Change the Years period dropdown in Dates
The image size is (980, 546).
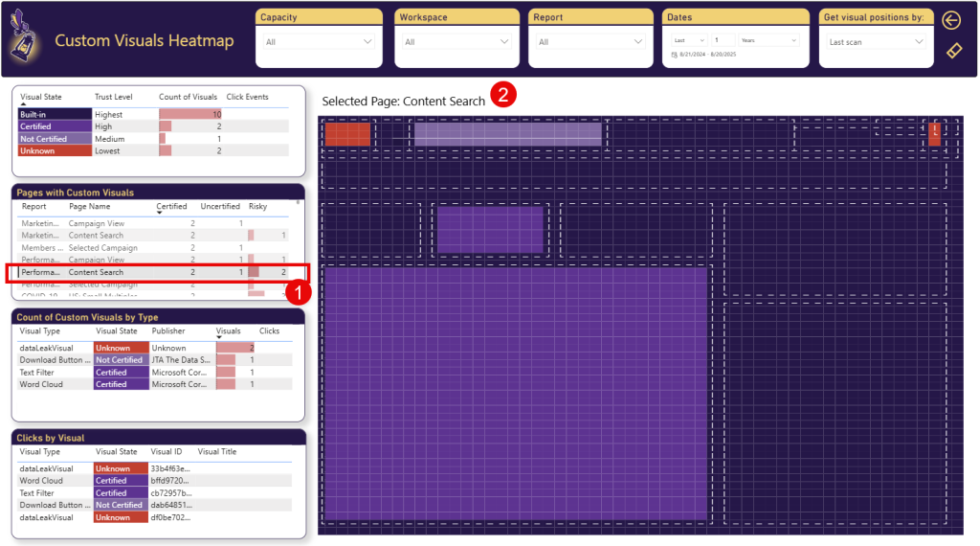coord(768,40)
